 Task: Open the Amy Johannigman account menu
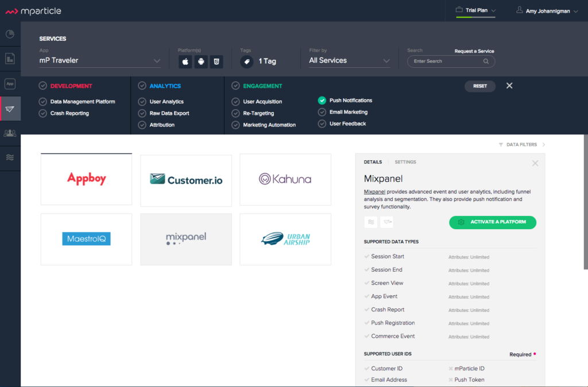pyautogui.click(x=575, y=11)
